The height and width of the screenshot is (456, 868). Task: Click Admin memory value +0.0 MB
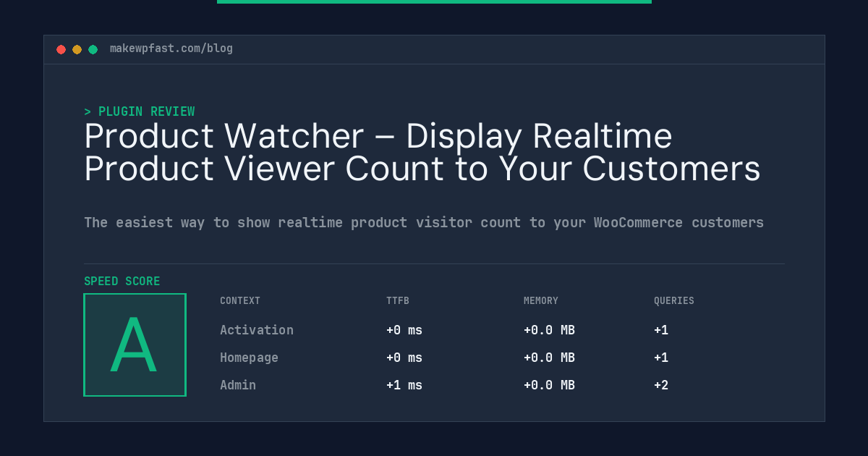tap(550, 385)
